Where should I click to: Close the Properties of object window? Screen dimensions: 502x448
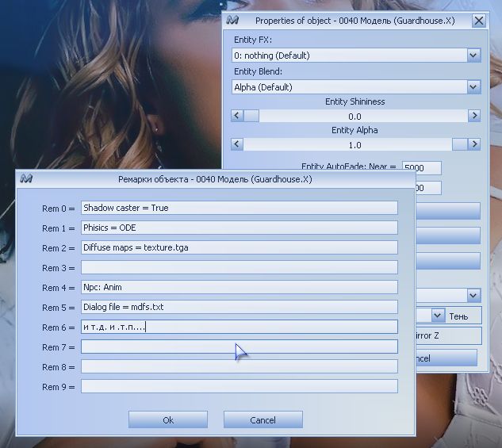tap(478, 21)
